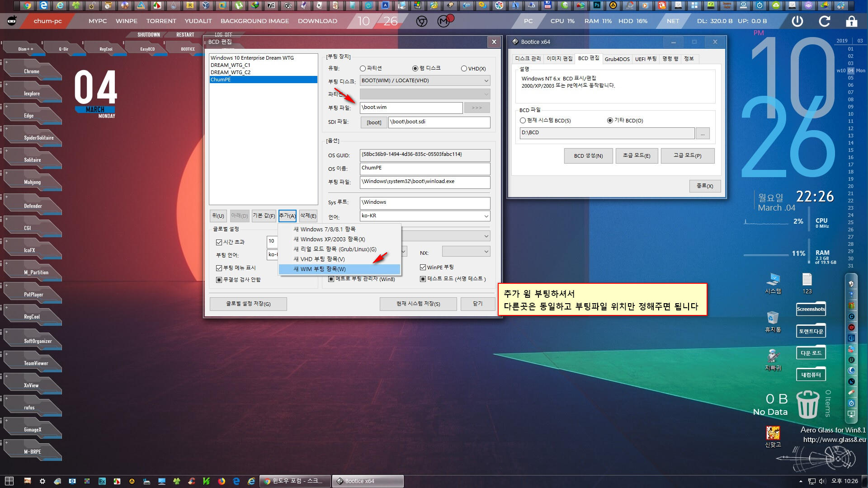This screenshot has width=868, height=488.
Task: Click the power icon in the top bar
Action: 797,21
